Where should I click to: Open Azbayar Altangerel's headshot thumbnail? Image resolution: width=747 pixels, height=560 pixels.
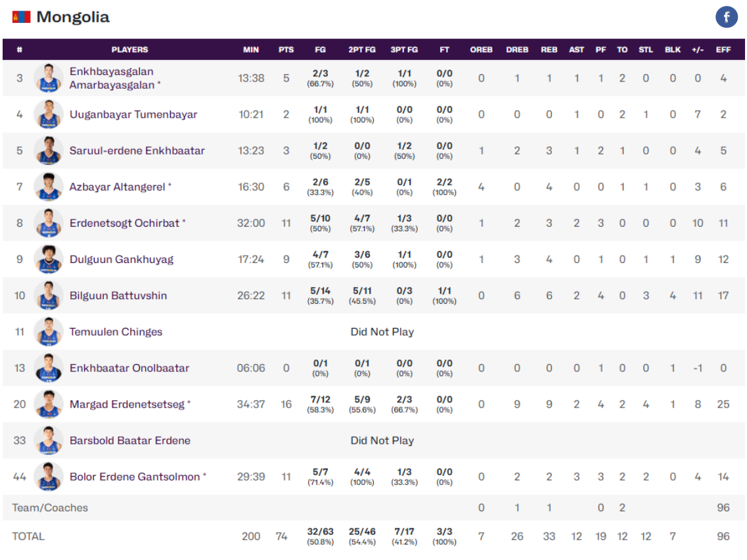click(49, 187)
